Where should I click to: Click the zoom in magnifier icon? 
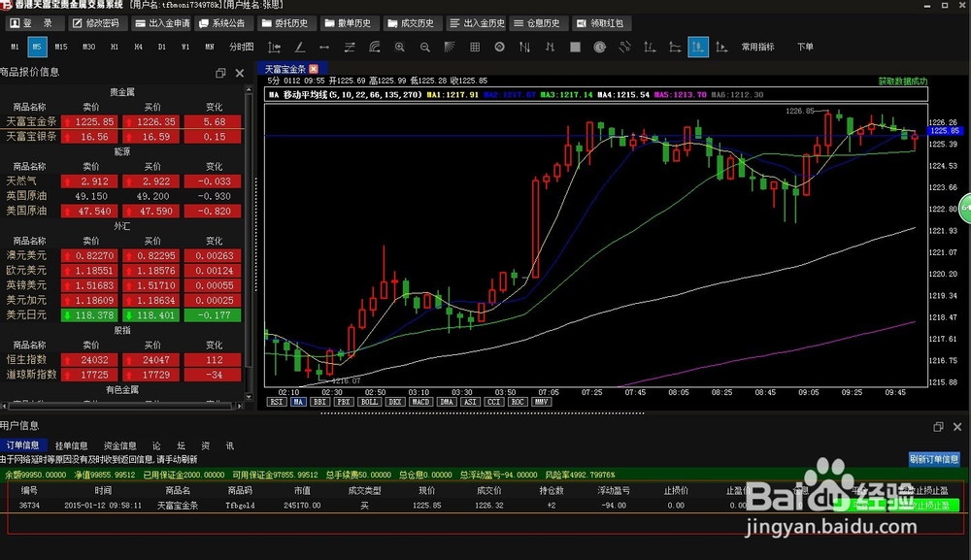[x=400, y=47]
